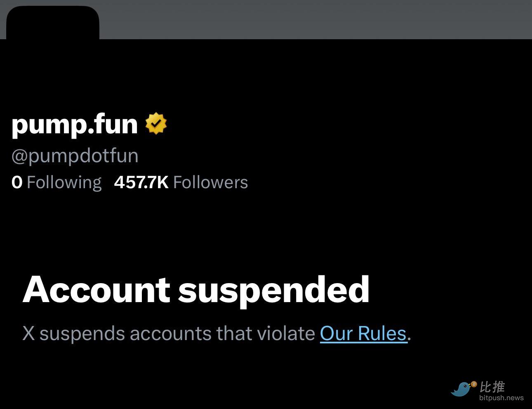Click the Account suspended heading
Viewport: 532px width, 409px height.
tap(196, 290)
